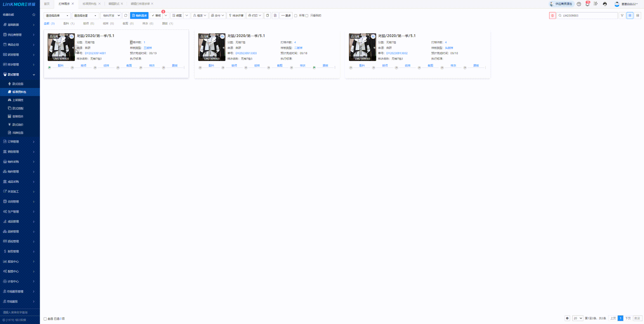Click the help question mark icon
Screen dimensions: 644x324
point(579,4)
